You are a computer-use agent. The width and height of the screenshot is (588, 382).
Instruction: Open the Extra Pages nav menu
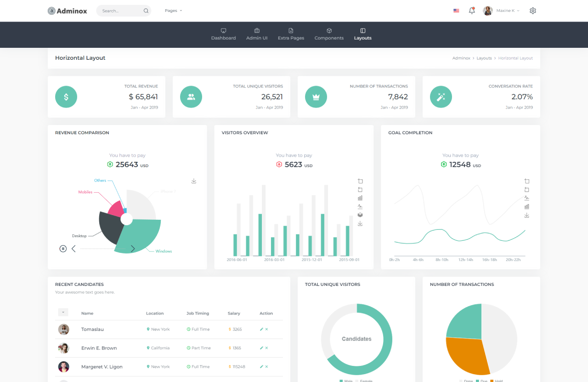(x=291, y=34)
